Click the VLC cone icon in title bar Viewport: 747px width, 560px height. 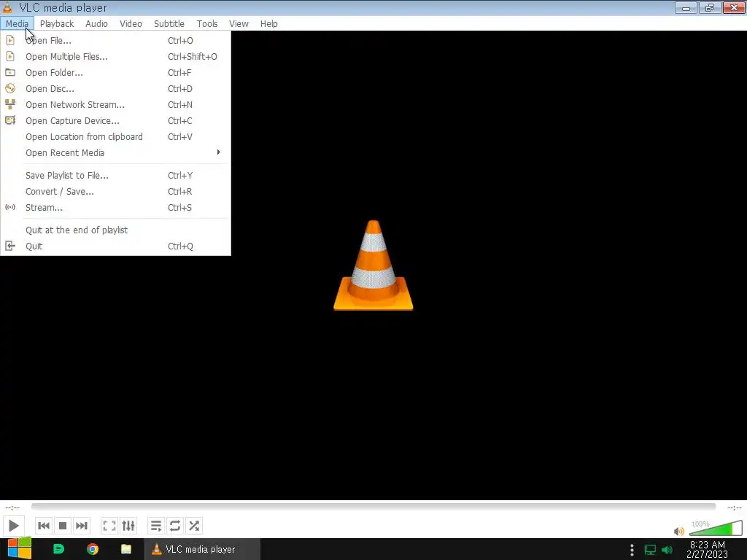pos(7,7)
